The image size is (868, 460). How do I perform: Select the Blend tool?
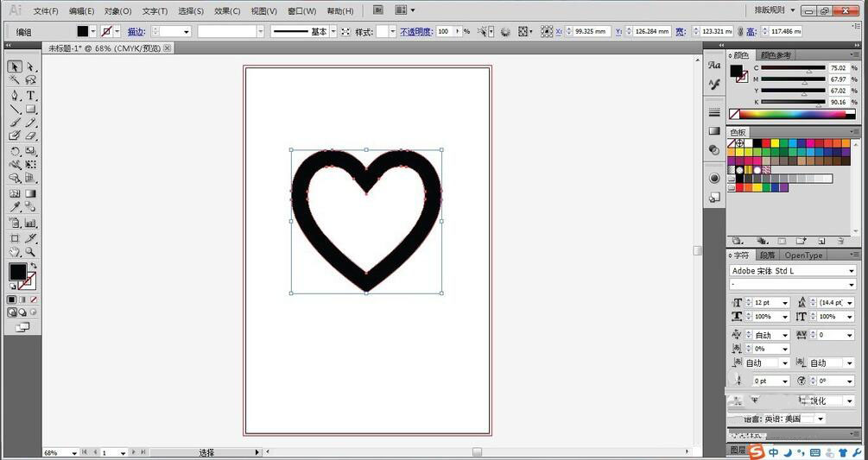click(30, 207)
